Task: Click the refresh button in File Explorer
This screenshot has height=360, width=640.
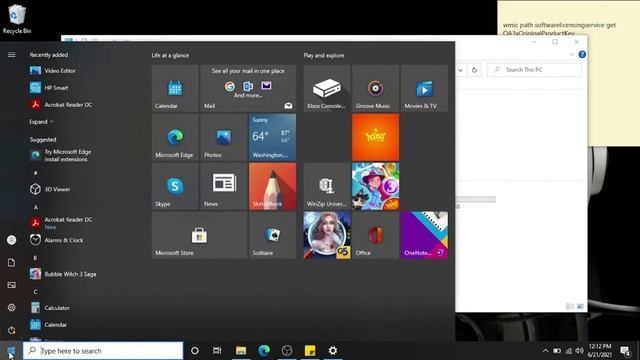Action: (474, 70)
